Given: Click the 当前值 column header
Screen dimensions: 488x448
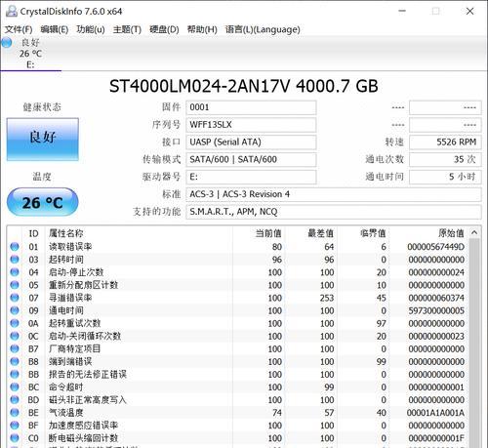Looking at the screenshot, I should [268, 233].
